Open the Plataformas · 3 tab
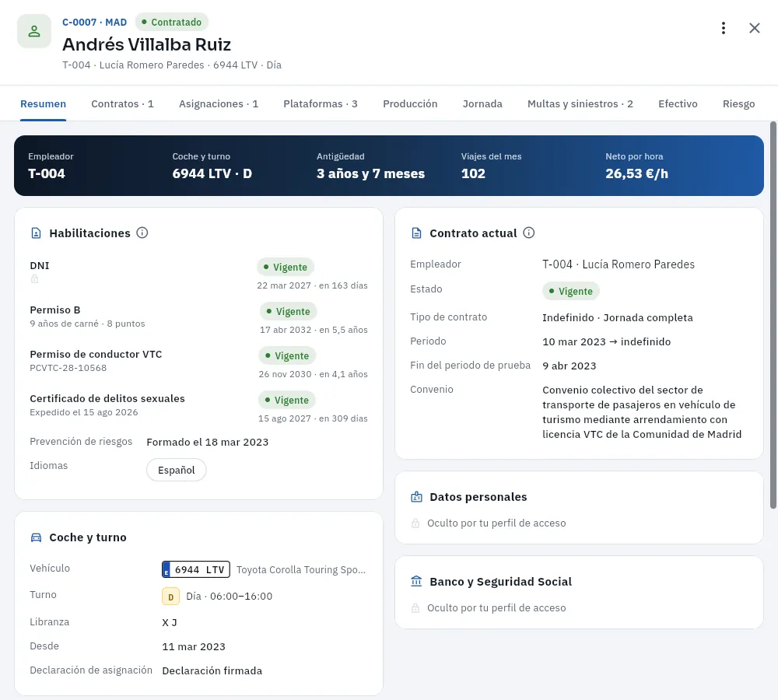The width and height of the screenshot is (778, 700). point(321,103)
